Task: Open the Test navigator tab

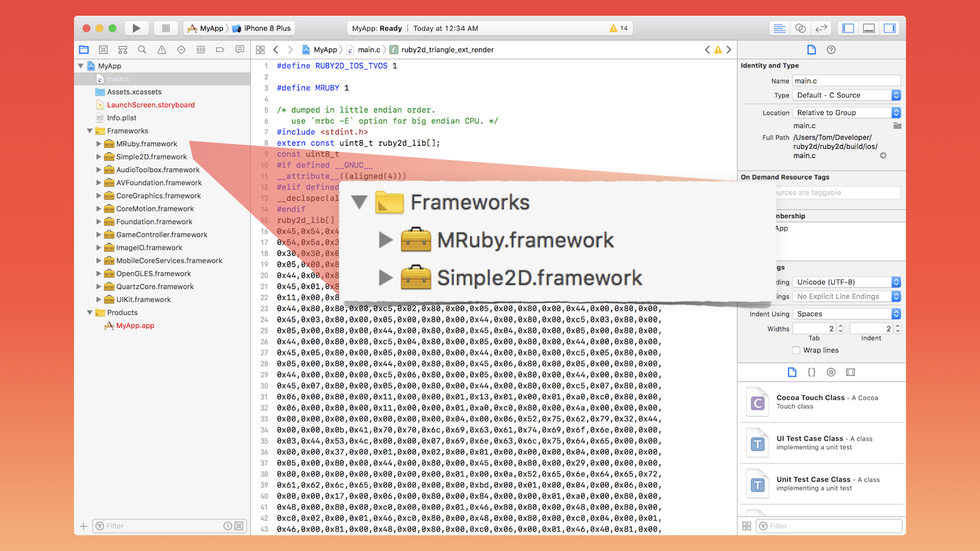Action: tap(181, 50)
